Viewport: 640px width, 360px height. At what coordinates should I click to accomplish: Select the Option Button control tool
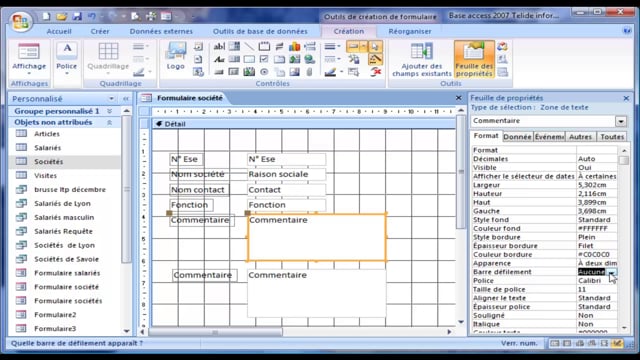point(264,72)
